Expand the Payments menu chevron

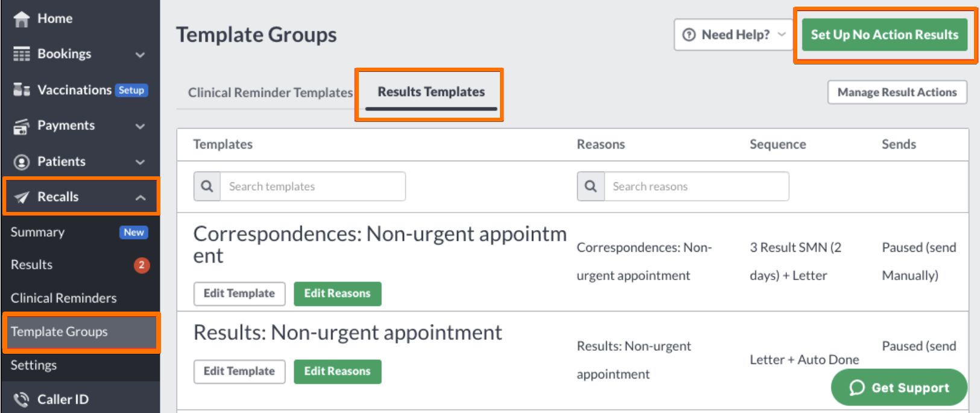[141, 126]
